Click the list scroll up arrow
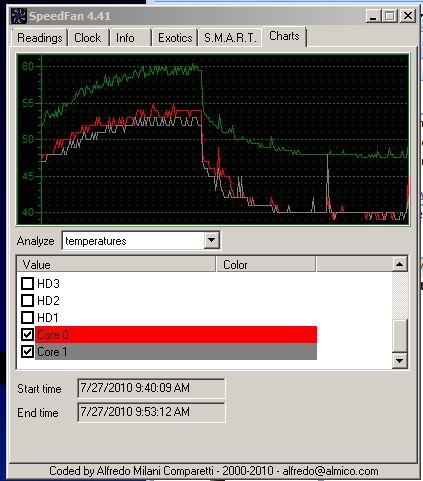 [400, 264]
